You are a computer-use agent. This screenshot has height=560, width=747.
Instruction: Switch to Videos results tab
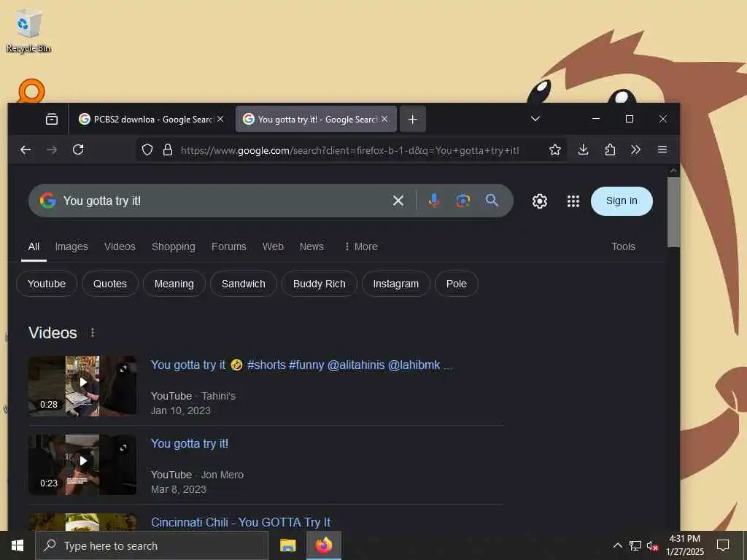coord(120,246)
